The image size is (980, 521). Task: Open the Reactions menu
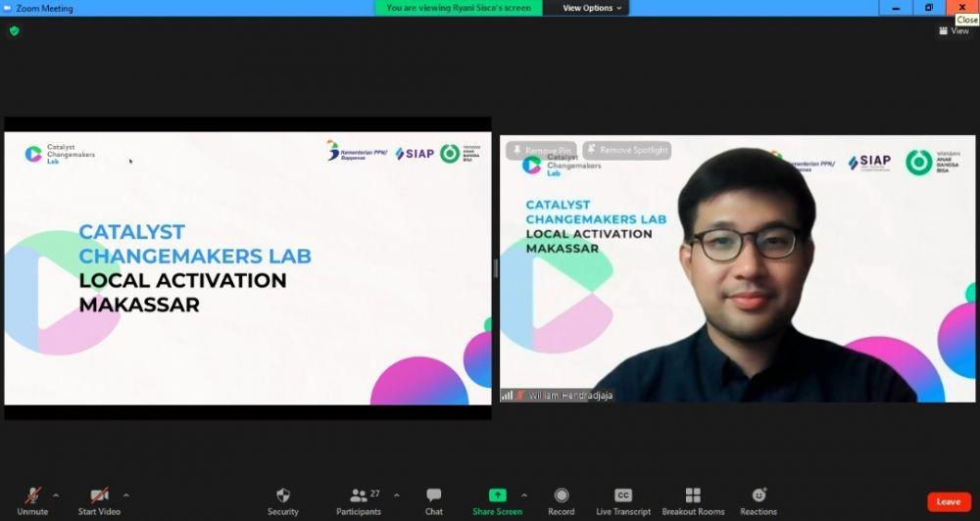(759, 501)
